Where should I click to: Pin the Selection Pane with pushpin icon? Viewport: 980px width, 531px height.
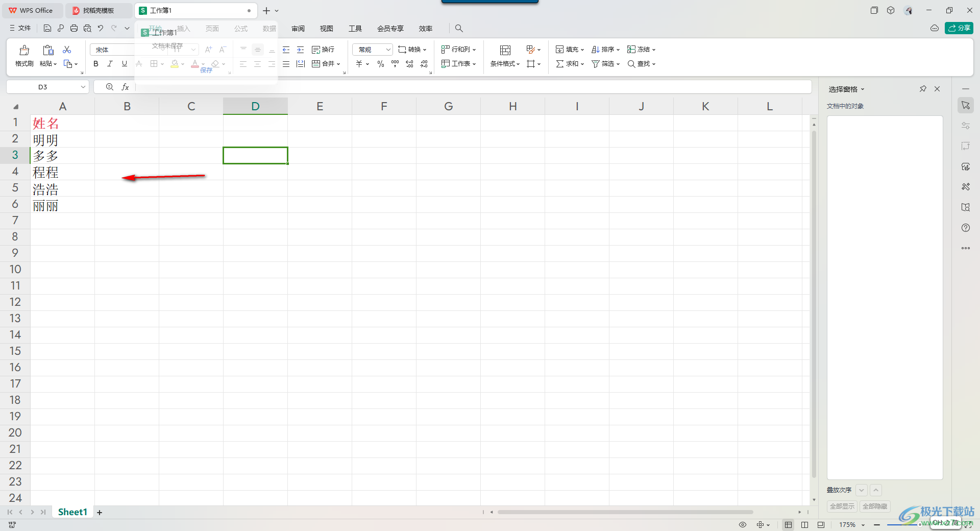923,89
